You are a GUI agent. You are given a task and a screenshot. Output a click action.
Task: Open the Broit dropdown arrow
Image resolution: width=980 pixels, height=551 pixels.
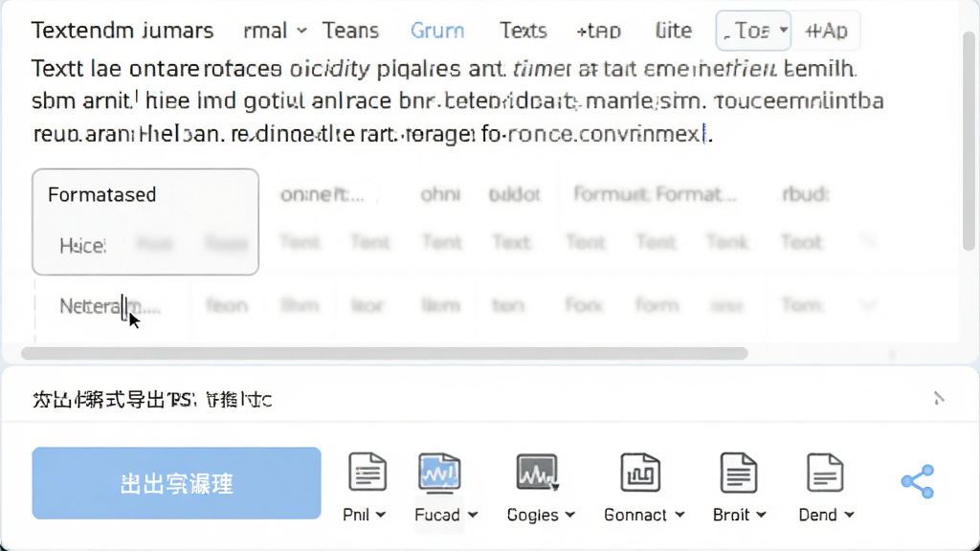click(x=761, y=515)
